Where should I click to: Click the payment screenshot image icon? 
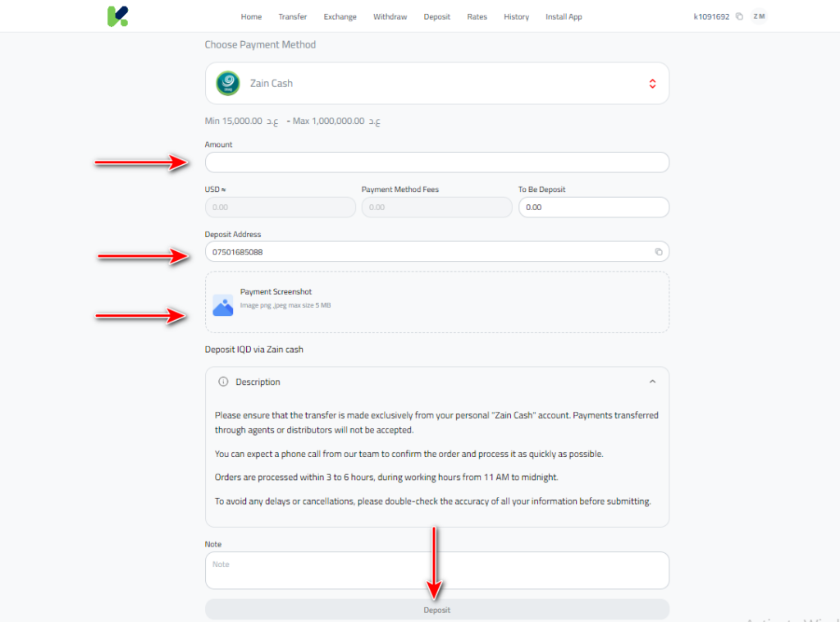point(223,305)
